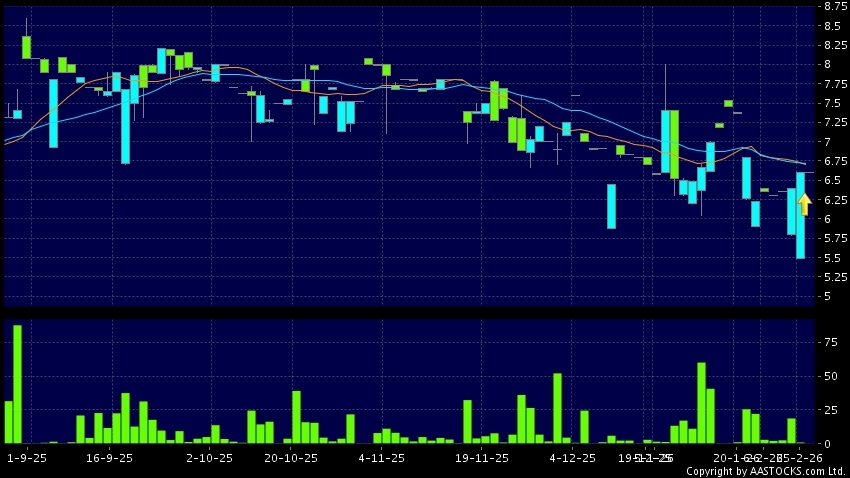This screenshot has height=478, width=850.
Task: Click the yellow up arrow marker
Action: point(804,204)
